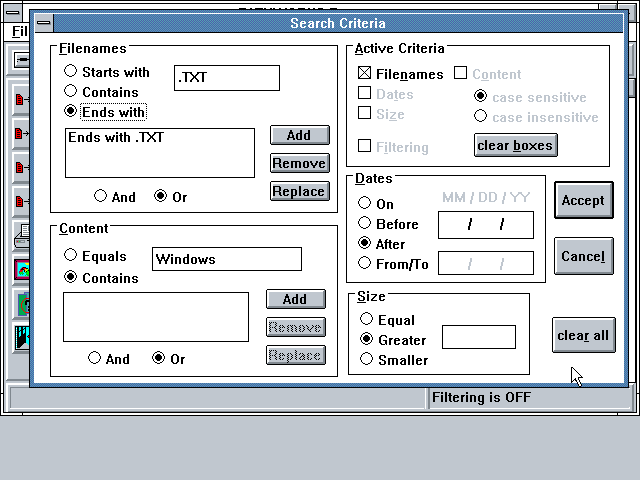Click the clear all button

pos(584,335)
